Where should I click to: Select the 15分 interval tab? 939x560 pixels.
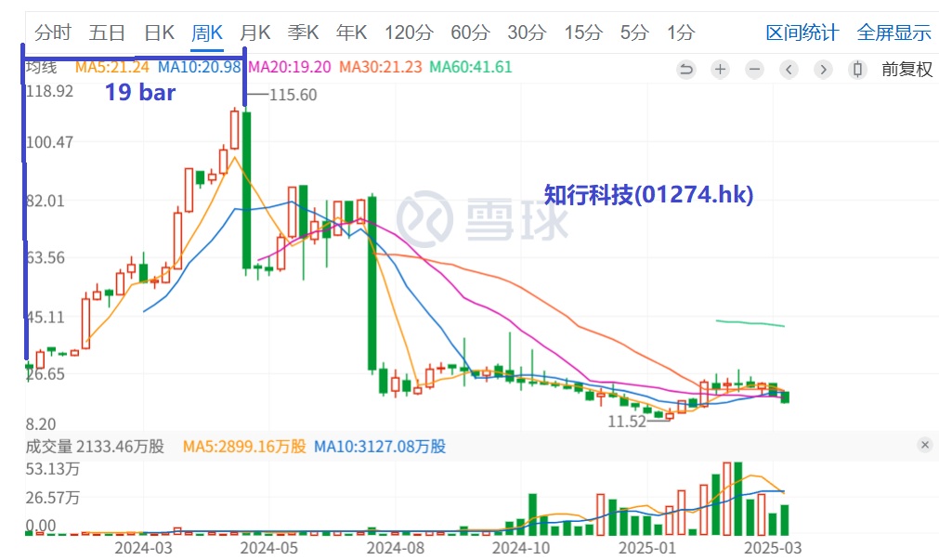tap(583, 33)
